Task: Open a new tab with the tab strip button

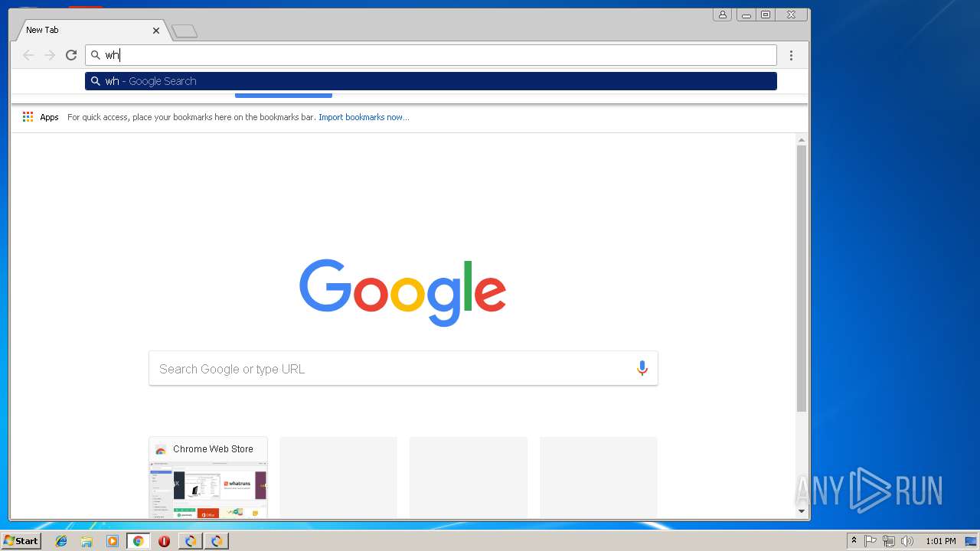Action: pos(185,31)
